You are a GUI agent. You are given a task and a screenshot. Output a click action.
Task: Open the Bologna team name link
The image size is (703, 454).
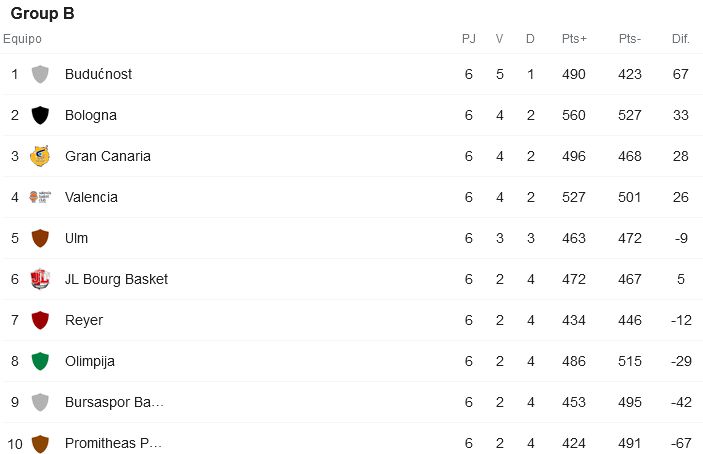tap(91, 115)
